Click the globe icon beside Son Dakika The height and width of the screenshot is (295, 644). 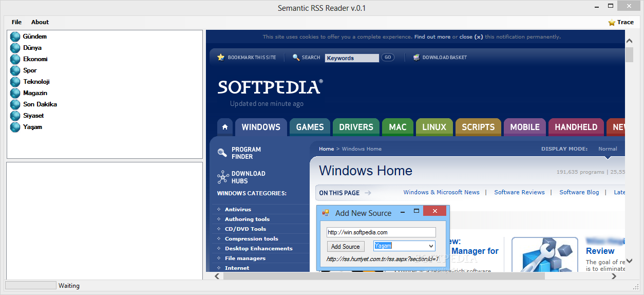click(x=15, y=104)
